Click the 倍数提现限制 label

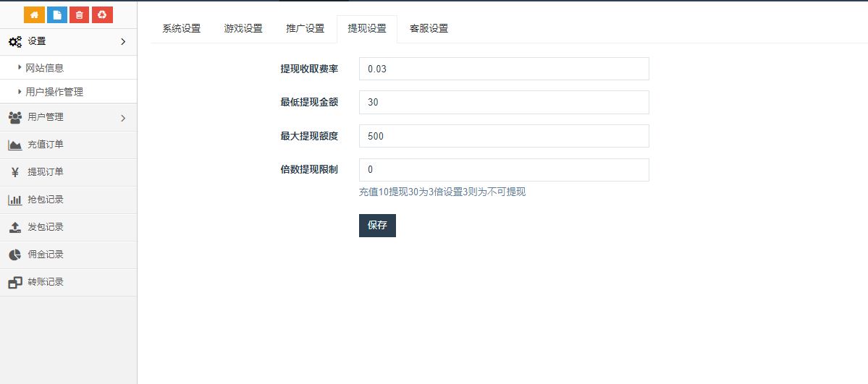(x=309, y=170)
